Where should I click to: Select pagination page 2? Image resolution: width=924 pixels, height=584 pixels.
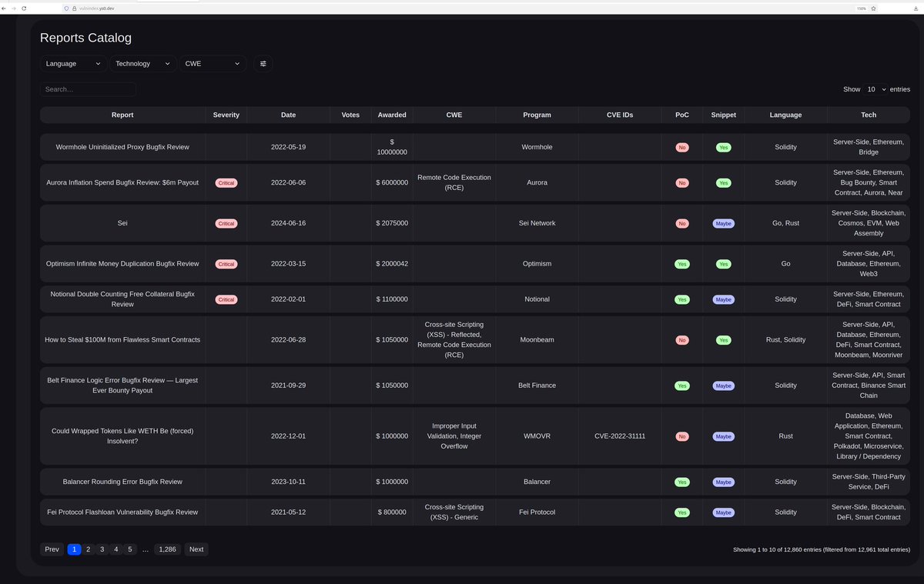pyautogui.click(x=89, y=549)
